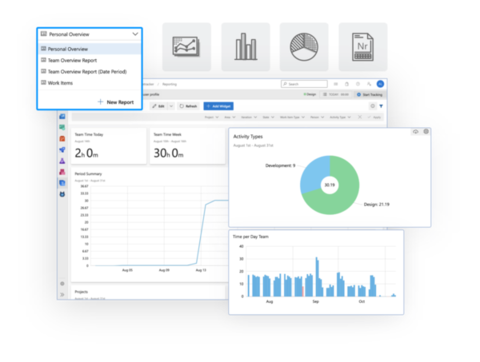Expand the Personal Overview report dropdown

pyautogui.click(x=89, y=34)
